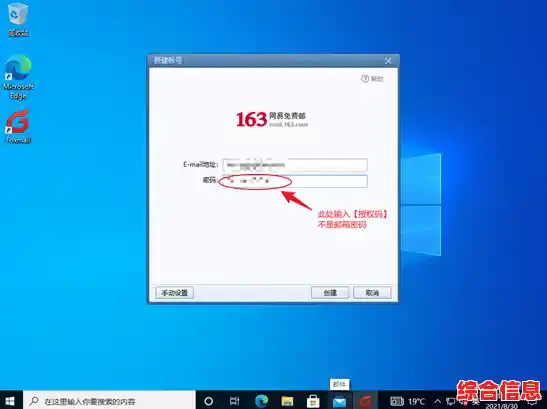The width and height of the screenshot is (547, 409).
Task: Expand hidden system tray icons chevron
Action: [x=437, y=401]
